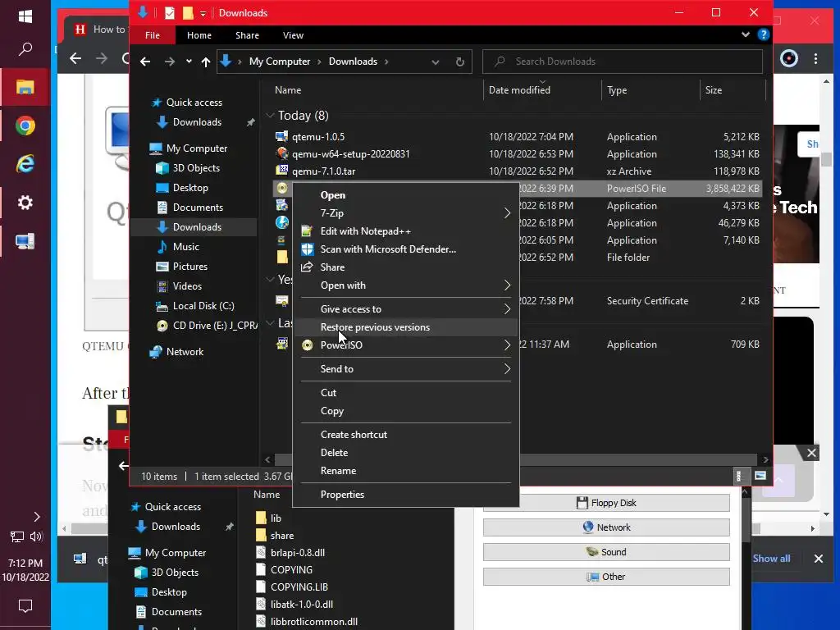
Task: Select CD Drive (E:) in sidebar
Action: click(x=206, y=326)
